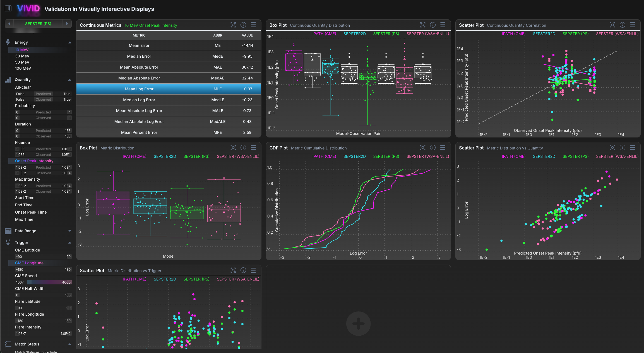Add a new panel with plus button

click(x=358, y=323)
